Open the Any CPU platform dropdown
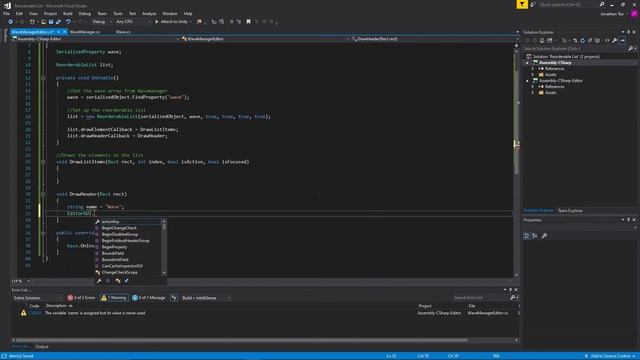This screenshot has height=360, width=640. pyautogui.click(x=133, y=22)
